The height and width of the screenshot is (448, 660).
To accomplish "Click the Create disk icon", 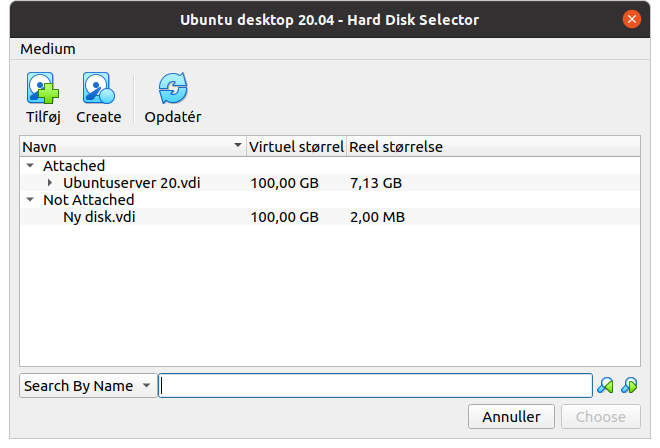I will (x=98, y=88).
